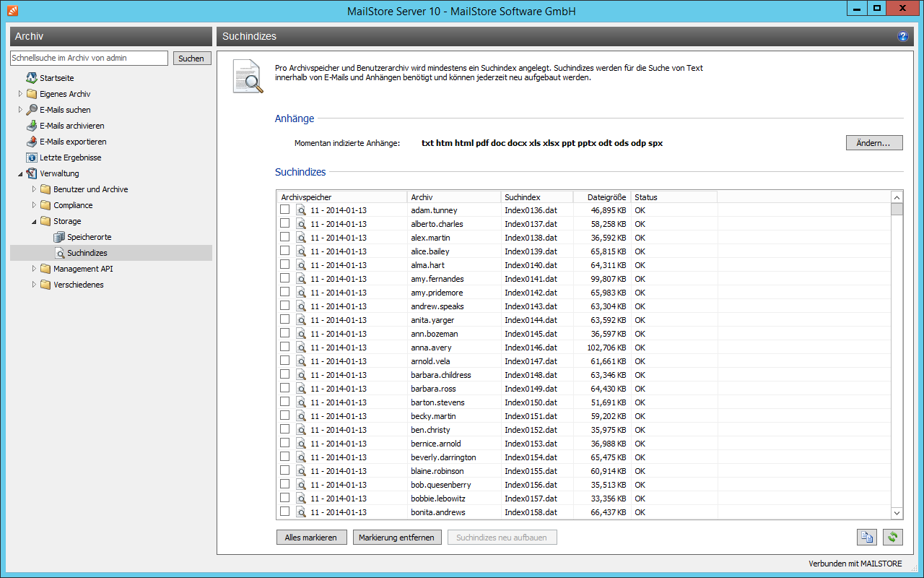The height and width of the screenshot is (578, 924).
Task: Click the large search document icon
Action: coord(248,77)
